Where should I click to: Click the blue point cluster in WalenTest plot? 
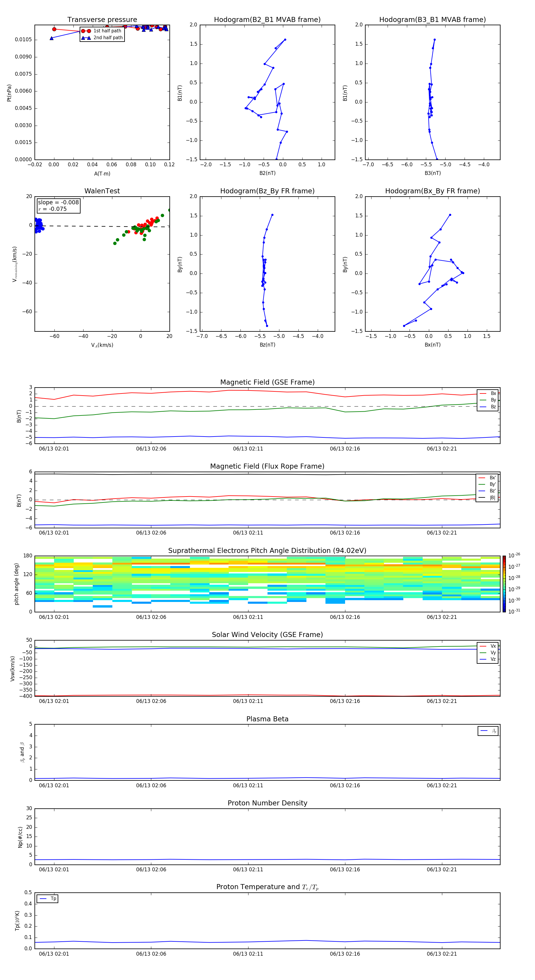click(38, 225)
